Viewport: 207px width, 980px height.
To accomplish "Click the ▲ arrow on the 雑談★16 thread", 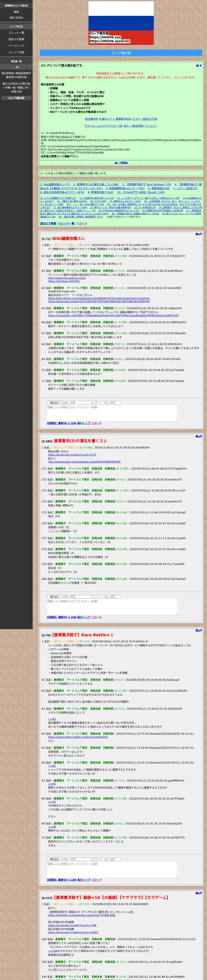I will pyautogui.click(x=199, y=893).
